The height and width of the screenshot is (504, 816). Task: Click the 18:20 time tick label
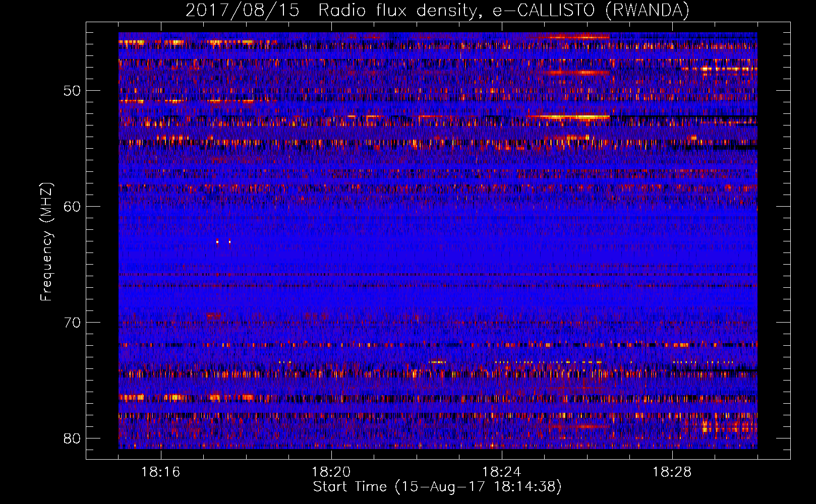pyautogui.click(x=331, y=472)
